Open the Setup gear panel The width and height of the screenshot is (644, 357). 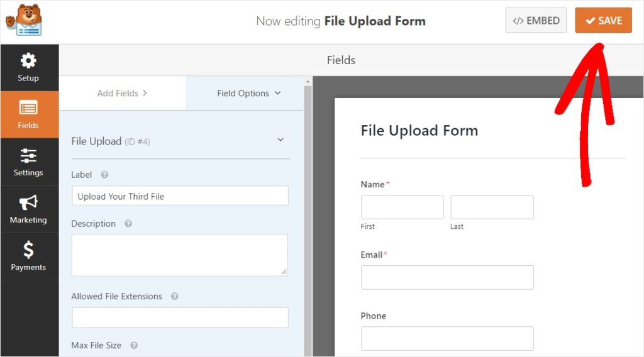pyautogui.click(x=29, y=68)
